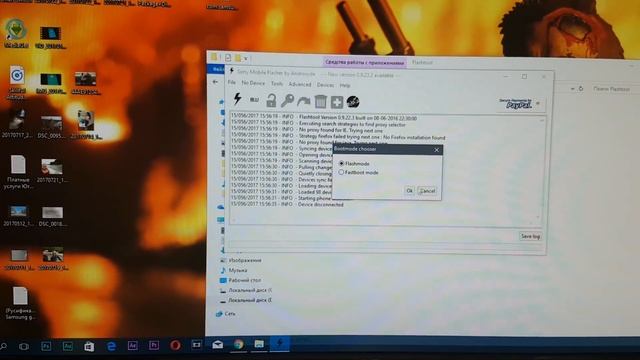Screen dimensions: 640x360
Task: Launch After Effects from the taskbar
Action: 133,346
